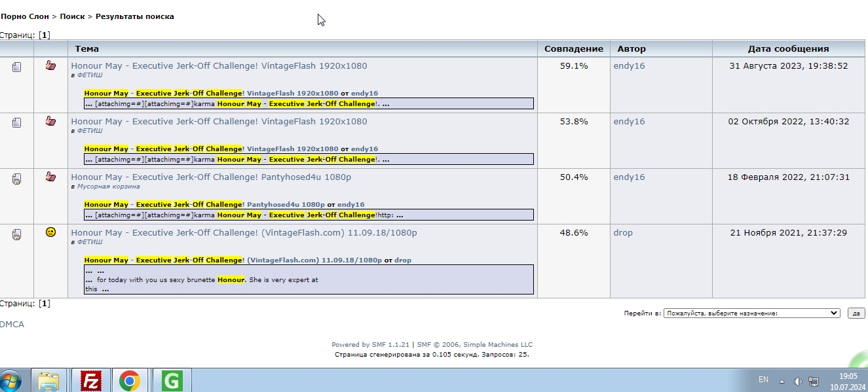
Task: Open the topic title dated 21 Ноября 2021
Action: pos(244,233)
